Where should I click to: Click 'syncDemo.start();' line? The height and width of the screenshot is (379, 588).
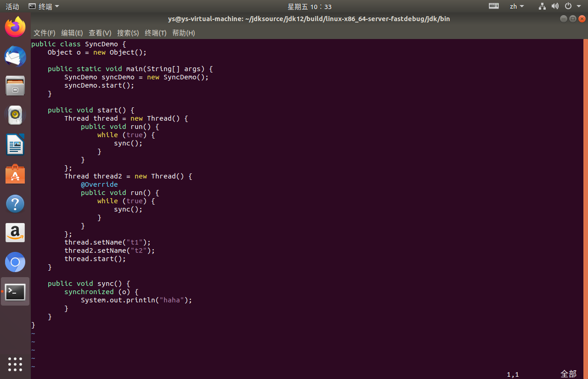pos(99,85)
